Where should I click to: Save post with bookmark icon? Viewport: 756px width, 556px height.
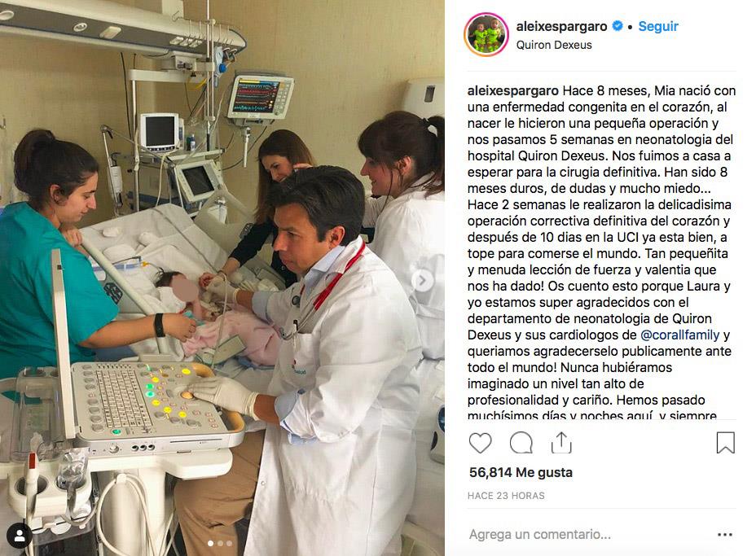(725, 443)
